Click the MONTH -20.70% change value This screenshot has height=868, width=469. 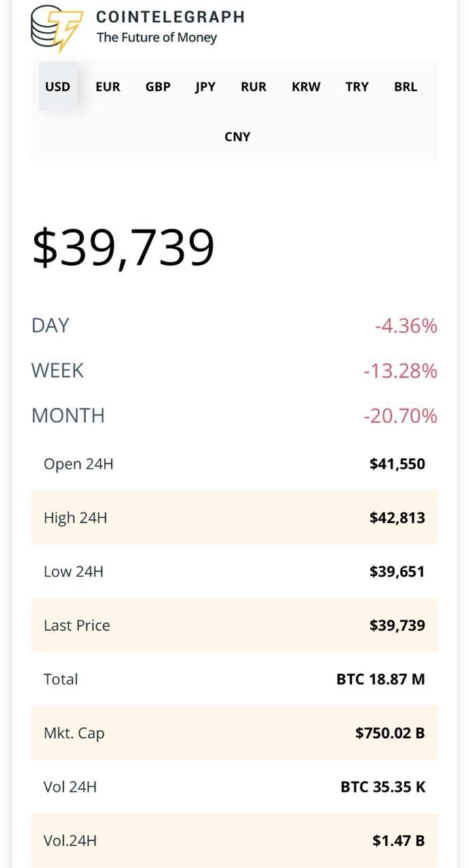400,416
